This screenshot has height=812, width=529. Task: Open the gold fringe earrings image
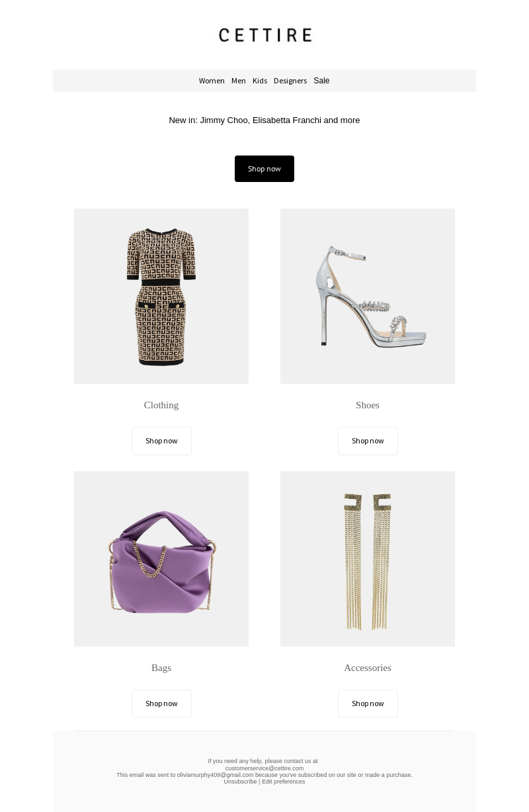[x=368, y=559]
